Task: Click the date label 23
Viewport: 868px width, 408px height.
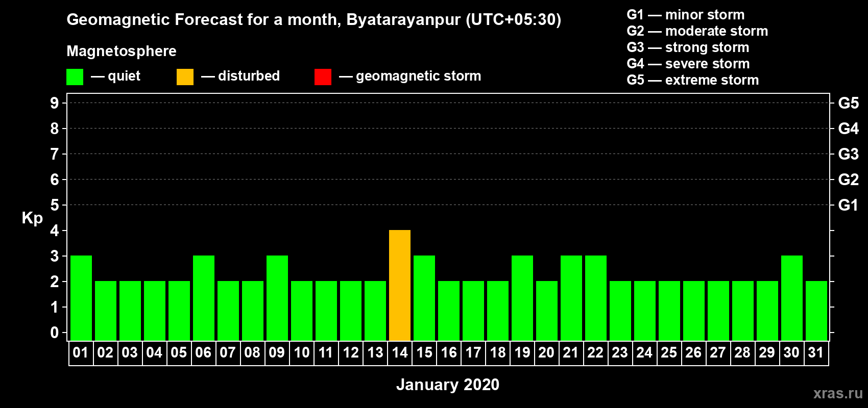Action: [620, 352]
